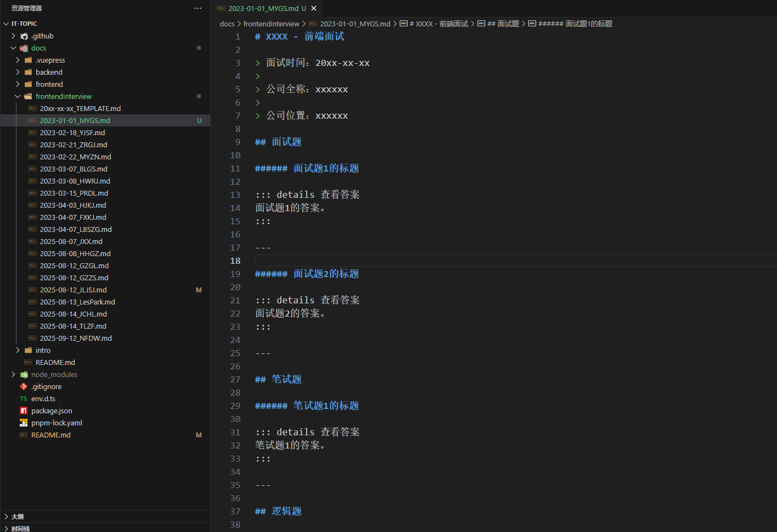This screenshot has height=532, width=777.
Task: Click the .gitignore git icon
Action: click(x=24, y=386)
